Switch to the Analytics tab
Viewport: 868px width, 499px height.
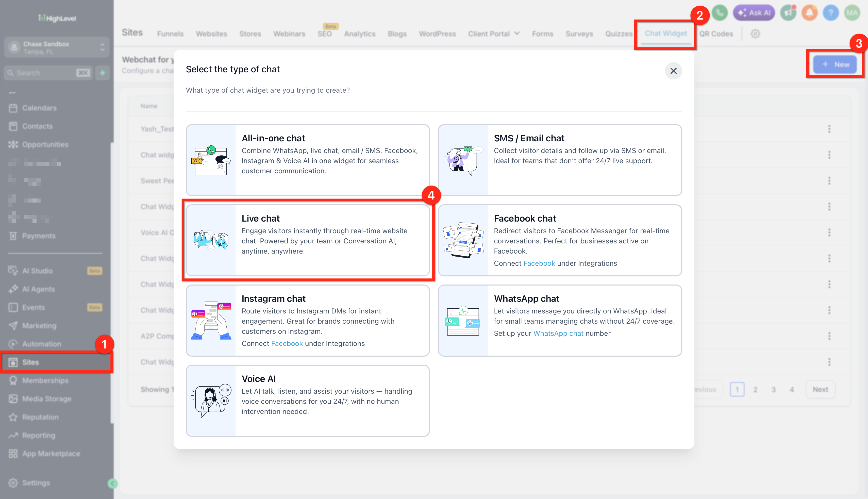point(360,34)
